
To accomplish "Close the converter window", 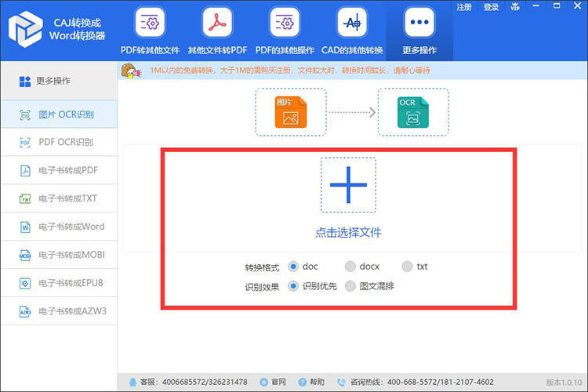I will (578, 6).
